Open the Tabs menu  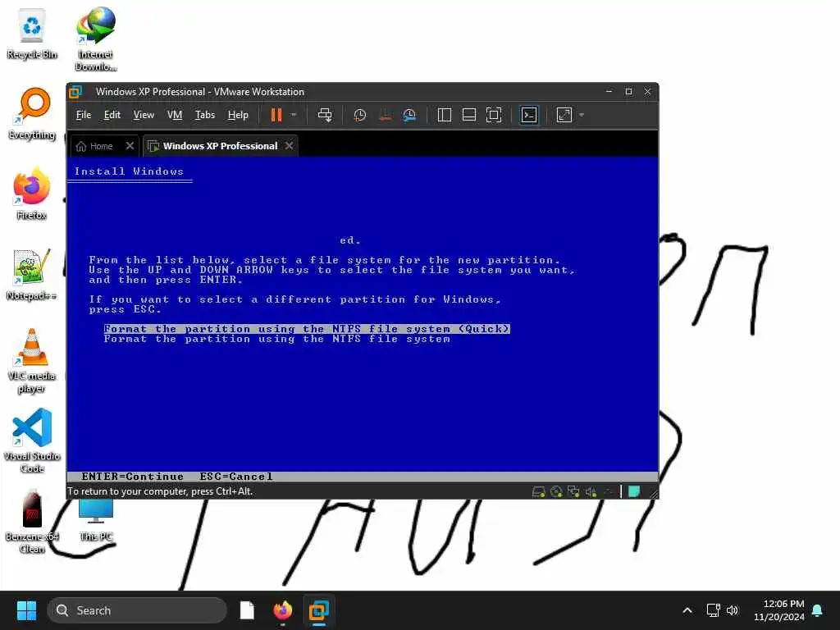pyautogui.click(x=204, y=115)
